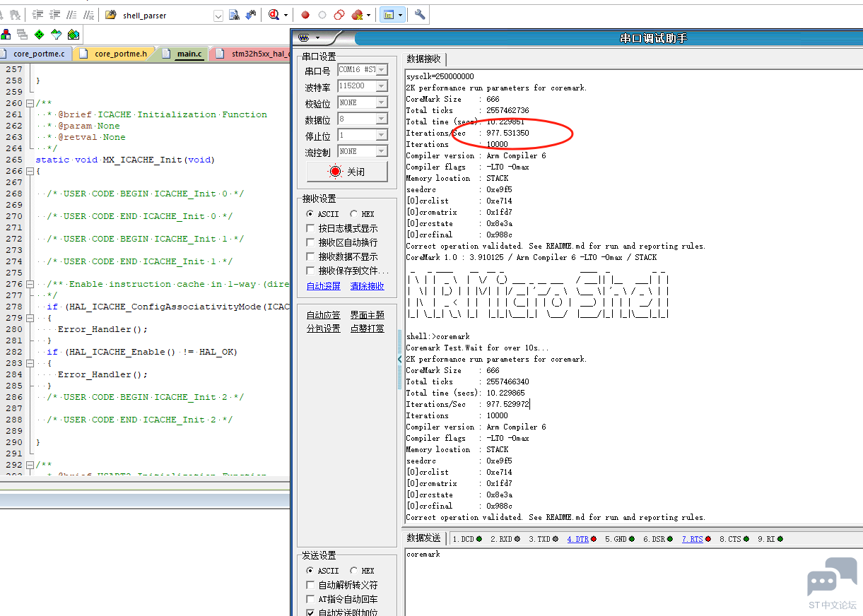Open the 串口号 COM16 dropdown
The height and width of the screenshot is (616, 863).
click(381, 69)
